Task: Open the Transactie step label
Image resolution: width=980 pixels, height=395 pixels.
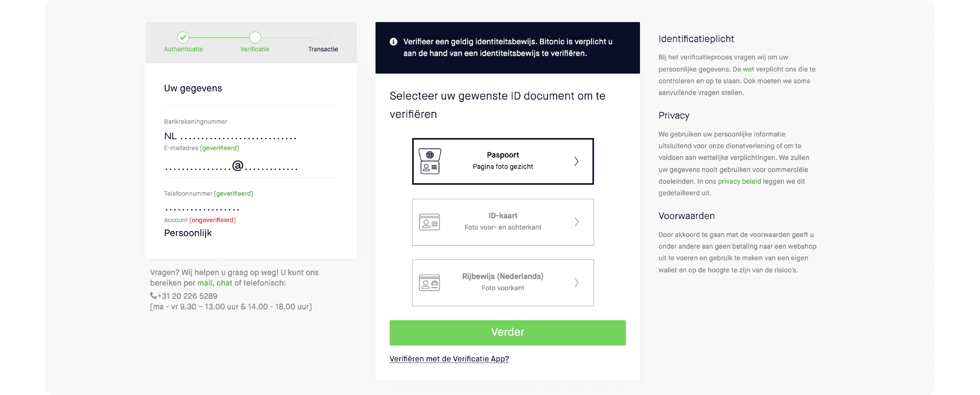Action: pyautogui.click(x=323, y=49)
